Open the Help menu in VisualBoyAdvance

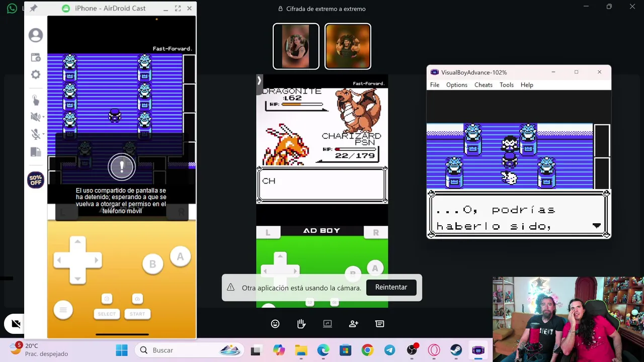pos(527,85)
